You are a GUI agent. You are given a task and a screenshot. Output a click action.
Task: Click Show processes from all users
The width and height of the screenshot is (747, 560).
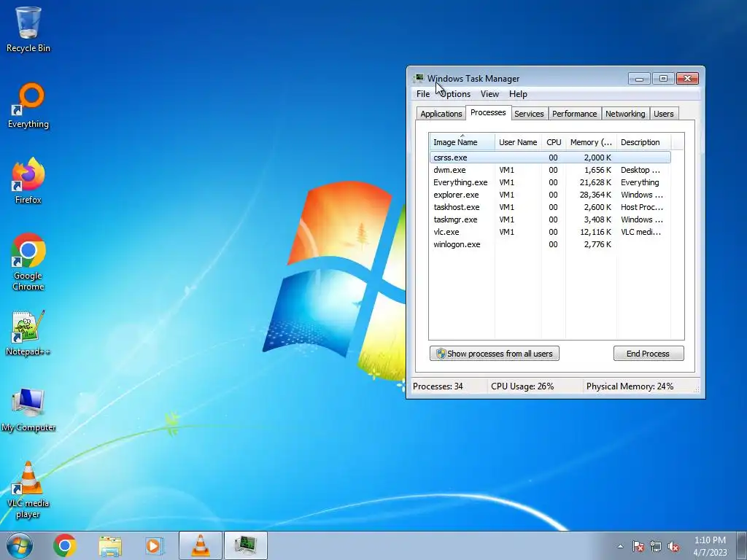coord(495,354)
